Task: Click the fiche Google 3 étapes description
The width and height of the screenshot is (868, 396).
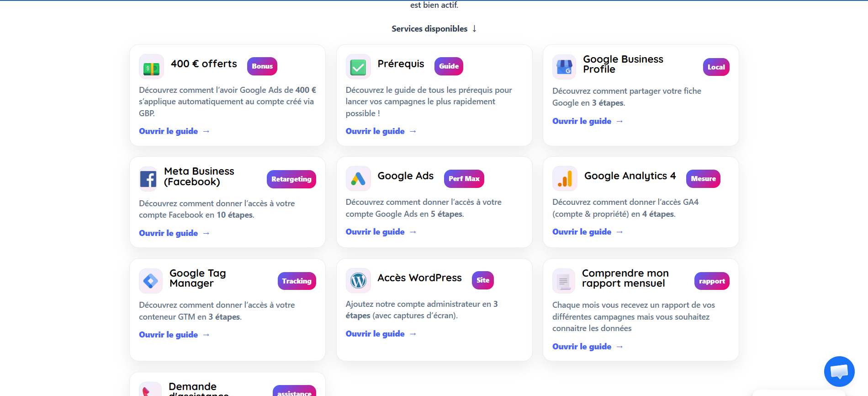Action: (x=627, y=97)
